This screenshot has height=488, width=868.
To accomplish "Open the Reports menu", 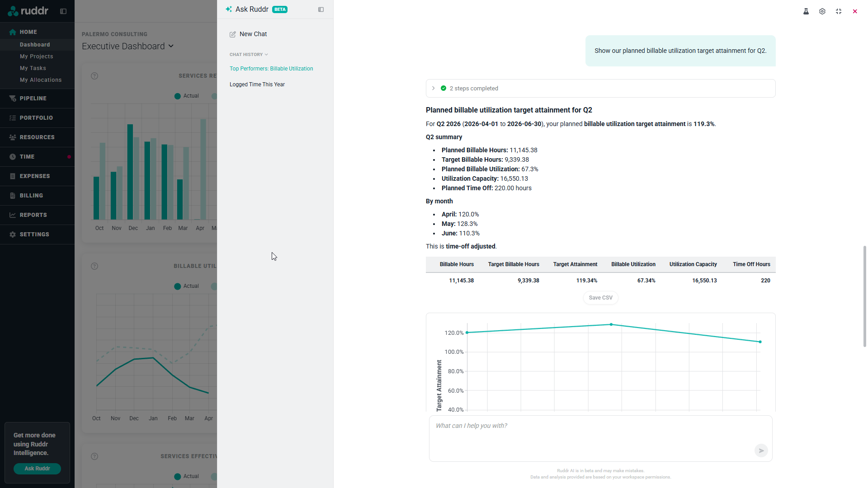I will tap(33, 215).
